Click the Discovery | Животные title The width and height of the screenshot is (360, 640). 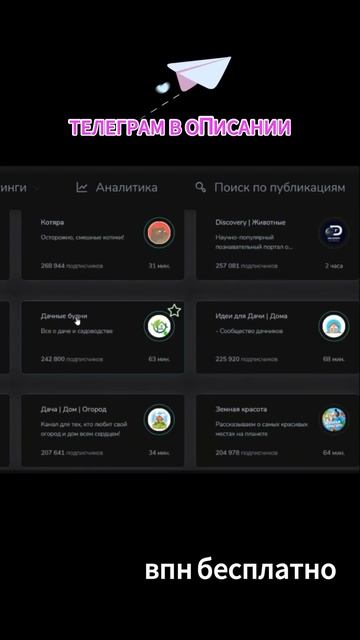250,223
